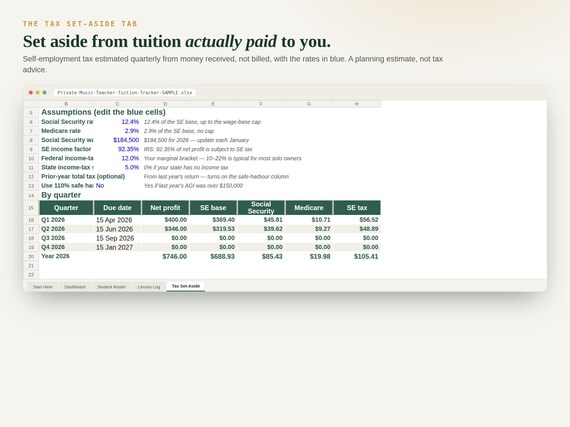The image size is (570, 427).
Task: Select row 20 header
Action: (31, 257)
